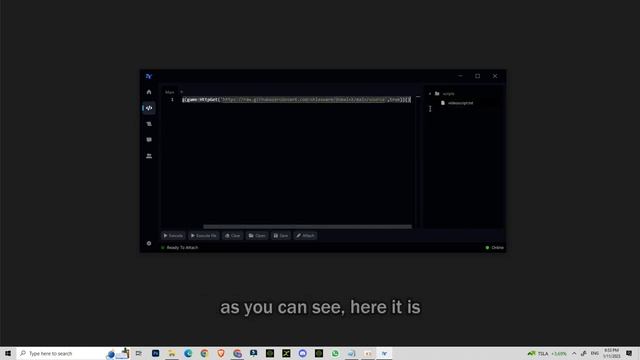
Task: Open the notification center icon
Action: (629, 353)
